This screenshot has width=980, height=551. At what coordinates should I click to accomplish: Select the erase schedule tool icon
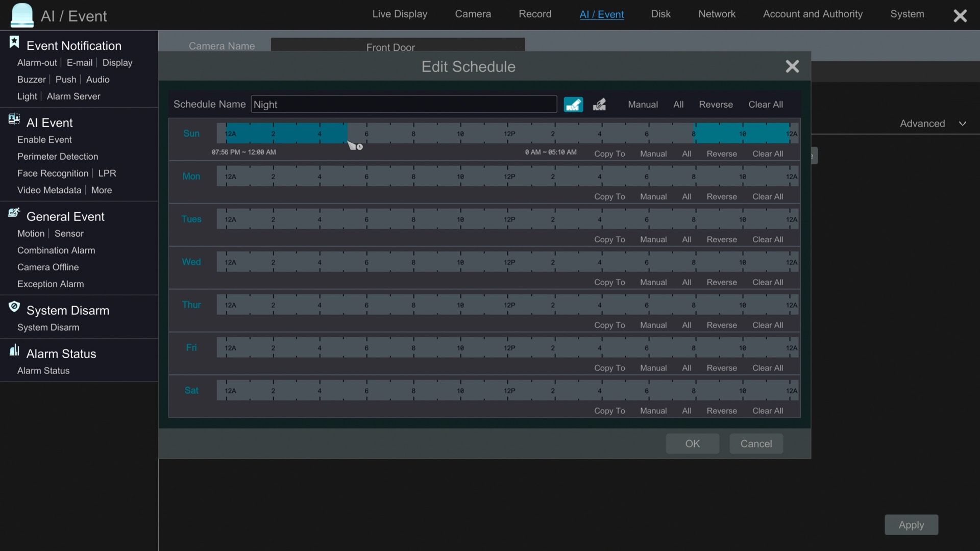pos(599,105)
